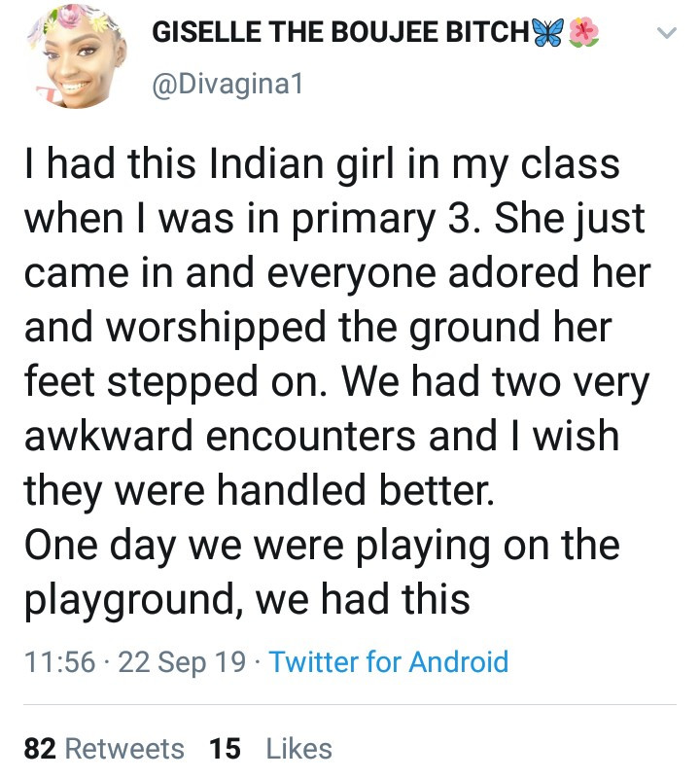Click the number 15 likes count
700x779 pixels.
[x=225, y=749]
